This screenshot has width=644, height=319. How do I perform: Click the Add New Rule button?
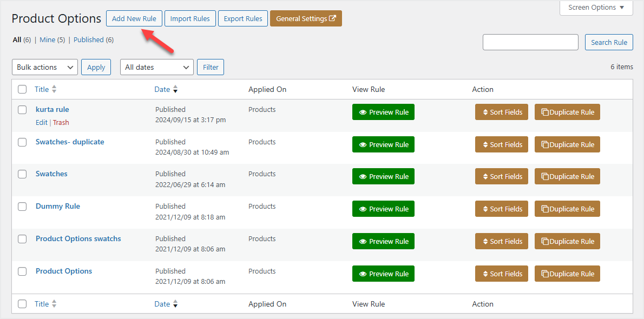click(134, 18)
